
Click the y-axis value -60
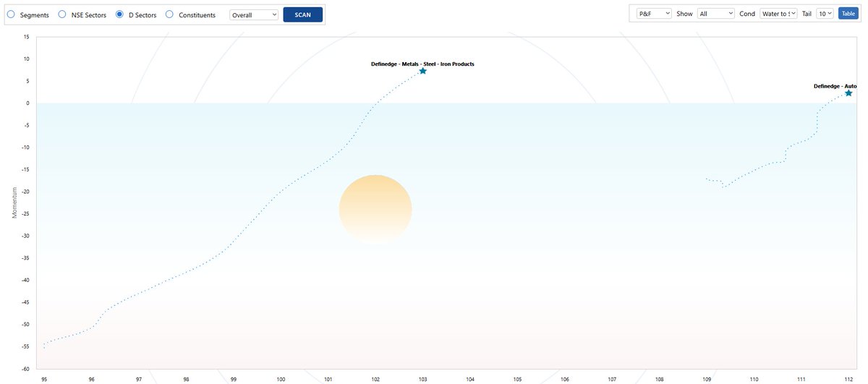point(24,369)
